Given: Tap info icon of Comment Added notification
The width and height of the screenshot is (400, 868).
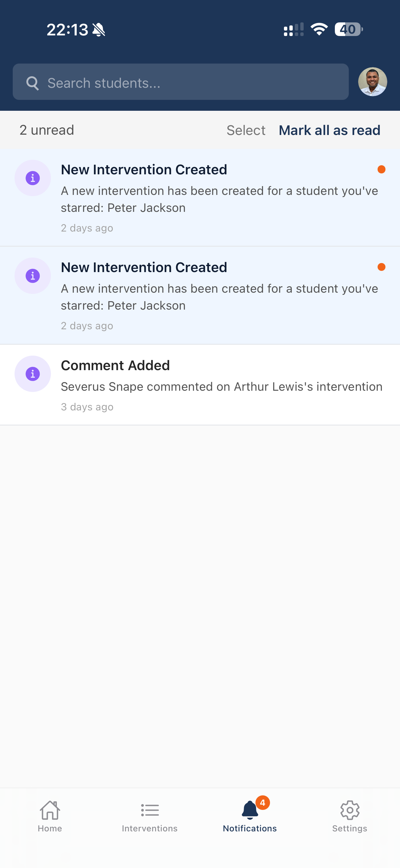Looking at the screenshot, I should pyautogui.click(x=33, y=374).
